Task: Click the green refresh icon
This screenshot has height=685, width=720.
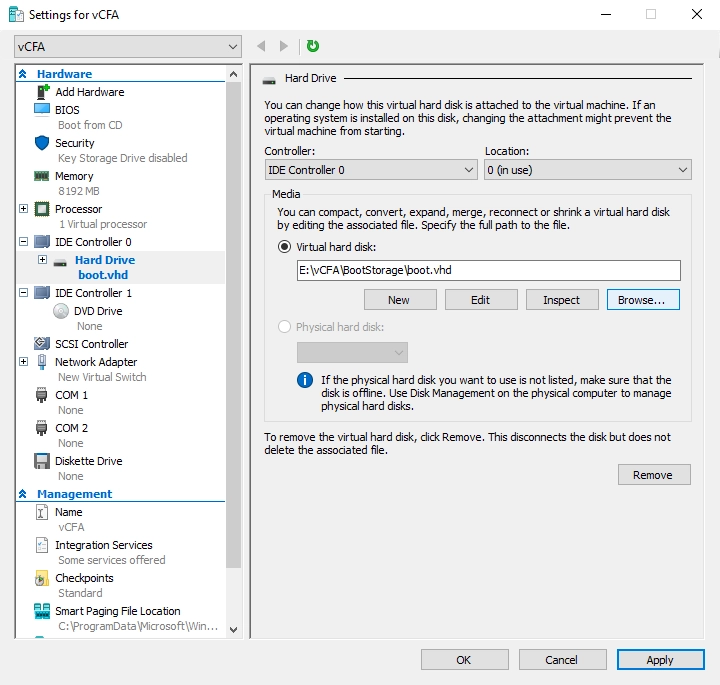Action: [313, 46]
